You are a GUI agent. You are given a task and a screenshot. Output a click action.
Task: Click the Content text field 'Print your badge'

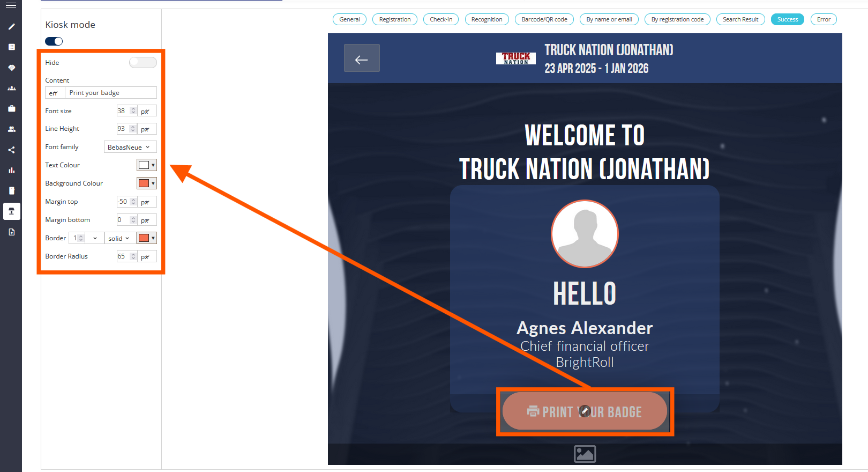click(x=110, y=93)
